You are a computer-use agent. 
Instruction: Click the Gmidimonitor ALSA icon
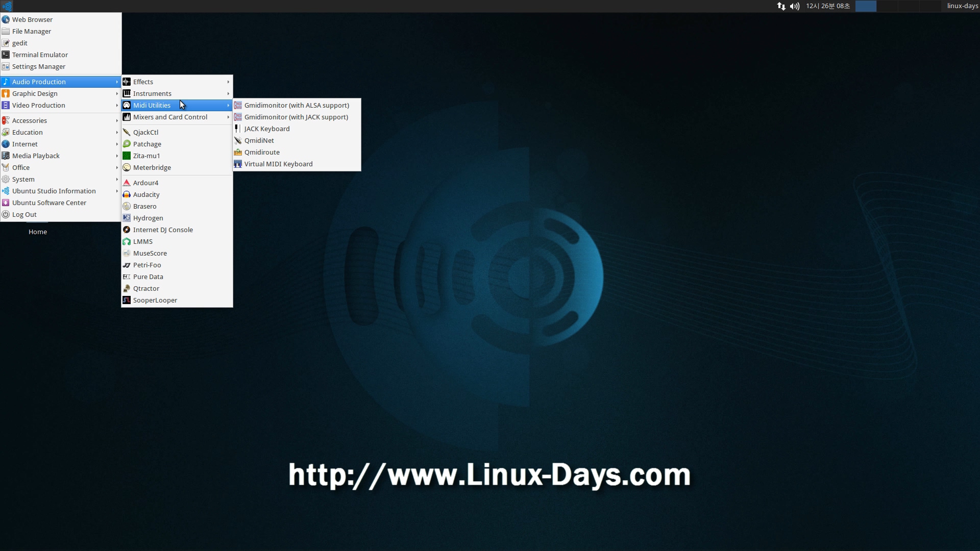point(238,105)
